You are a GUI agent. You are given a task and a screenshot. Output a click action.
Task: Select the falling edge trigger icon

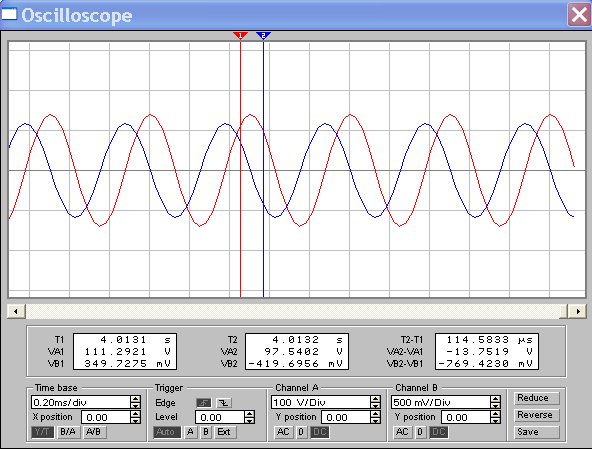click(x=224, y=403)
